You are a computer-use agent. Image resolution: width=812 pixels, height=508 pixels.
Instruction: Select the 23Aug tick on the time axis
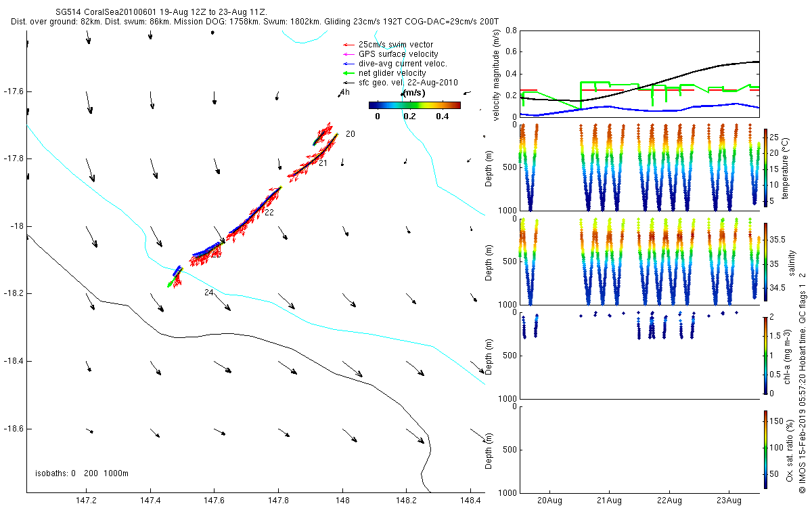729,501
